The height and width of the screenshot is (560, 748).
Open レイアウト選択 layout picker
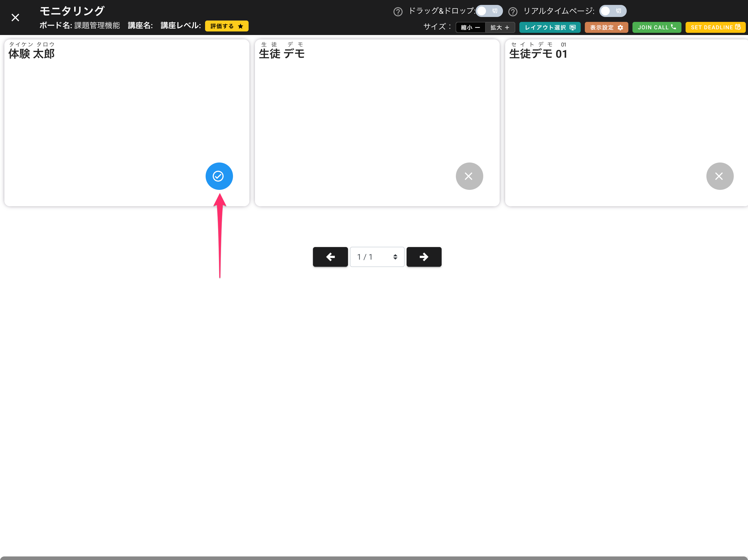click(550, 27)
